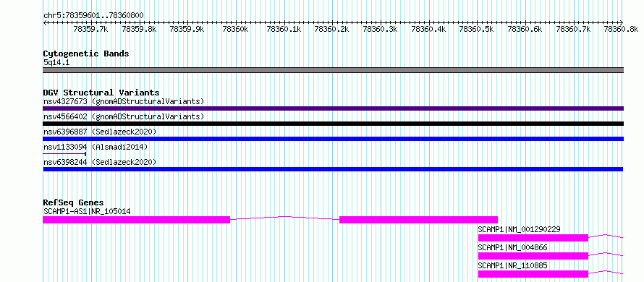The image size is (644, 282).
Task: Click the 78360.8k ruler tick label
Action: tap(621, 29)
